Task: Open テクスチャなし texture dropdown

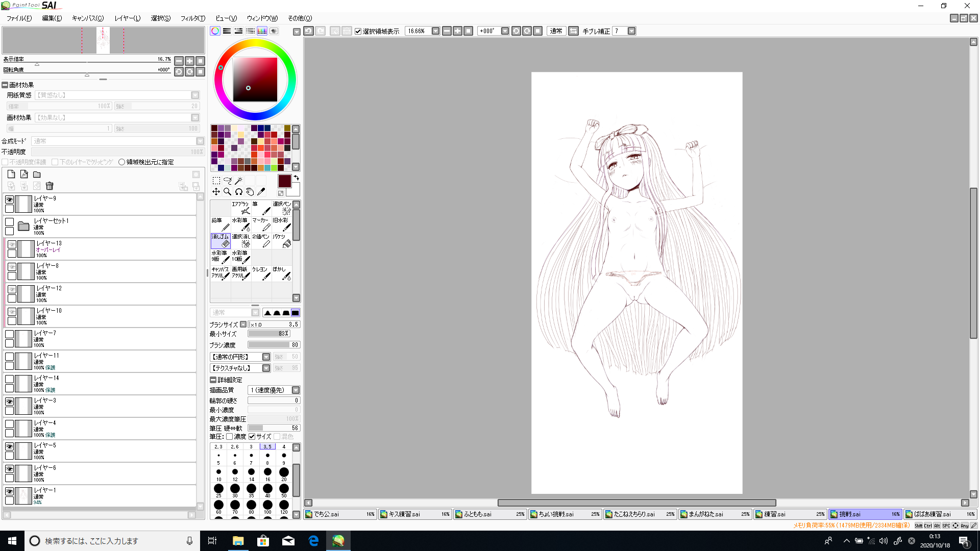Action: pyautogui.click(x=266, y=368)
